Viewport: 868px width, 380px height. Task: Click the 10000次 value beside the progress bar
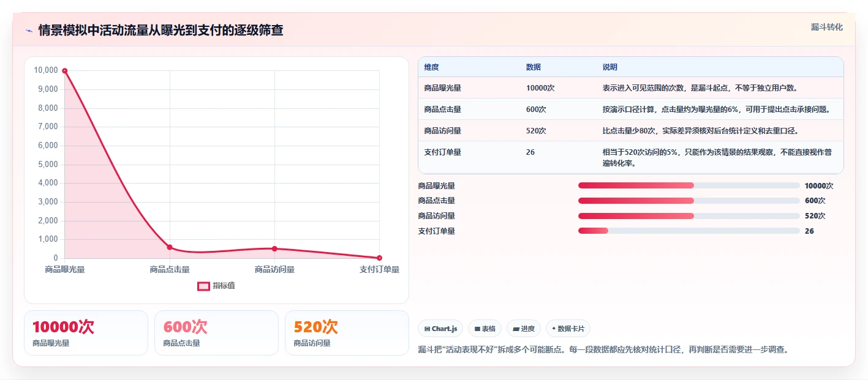[x=819, y=186]
